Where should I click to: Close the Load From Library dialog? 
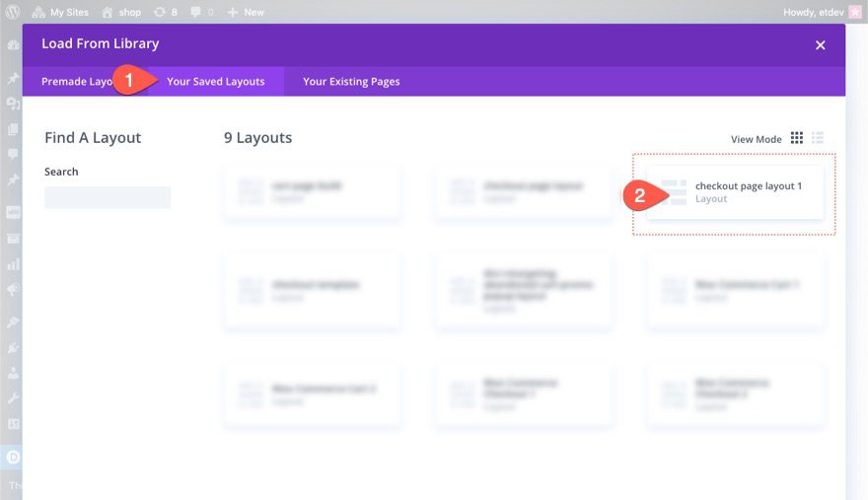[820, 45]
